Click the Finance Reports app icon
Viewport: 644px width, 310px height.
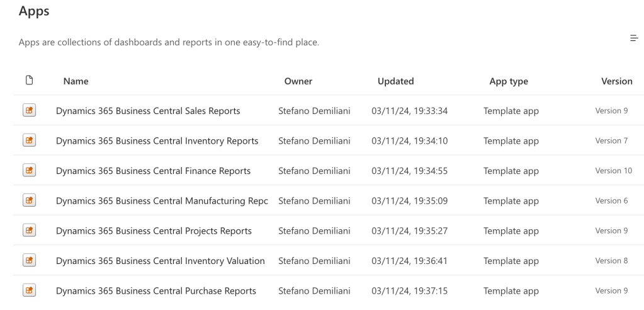click(x=28, y=171)
